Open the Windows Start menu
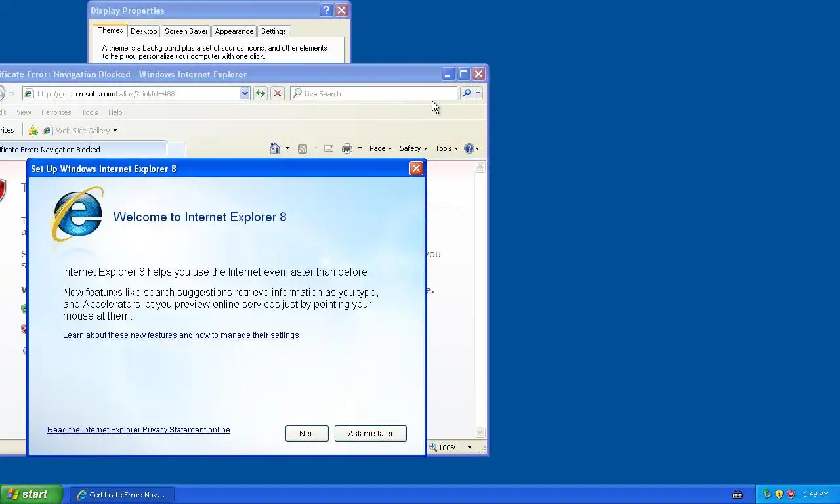 point(31,494)
